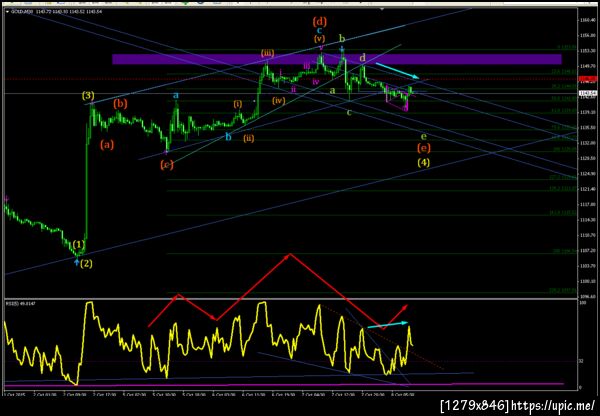Image resolution: width=600 pixels, height=416 pixels.
Task: Select the pinkish d wave label
Action: (362, 58)
